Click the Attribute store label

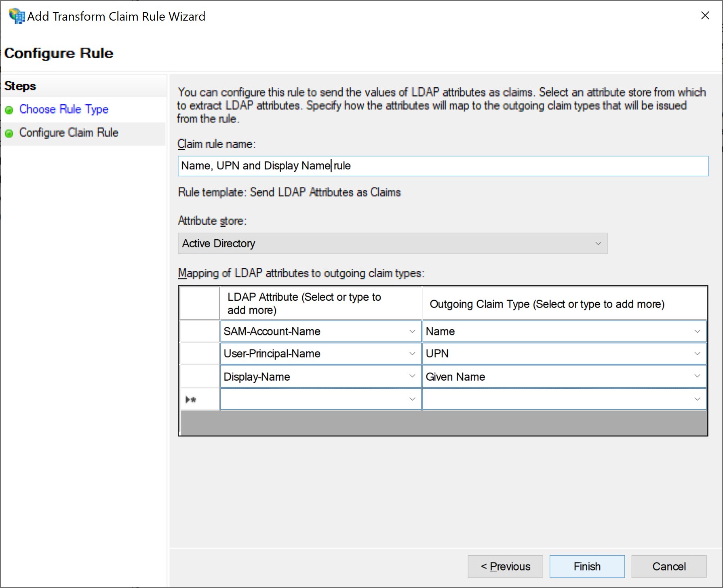pos(212,221)
